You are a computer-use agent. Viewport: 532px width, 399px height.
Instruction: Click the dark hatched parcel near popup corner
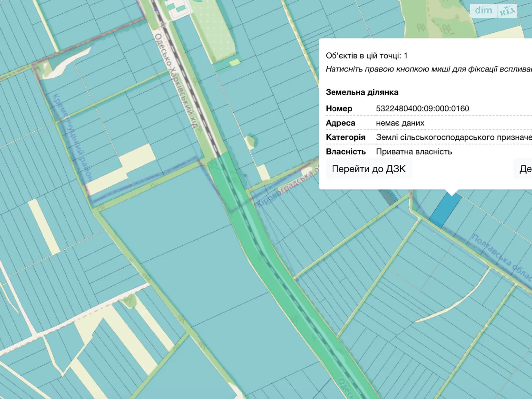388,196
